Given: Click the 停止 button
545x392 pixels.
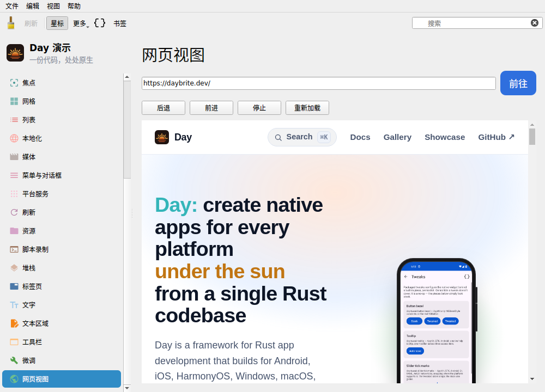Looking at the screenshot, I should pos(259,108).
